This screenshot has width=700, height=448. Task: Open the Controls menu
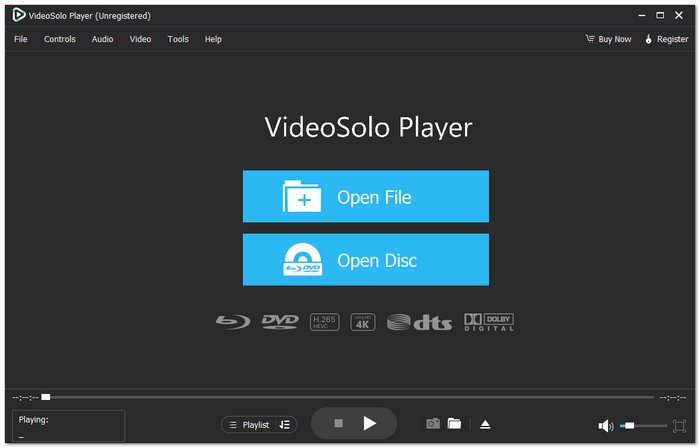coord(59,39)
